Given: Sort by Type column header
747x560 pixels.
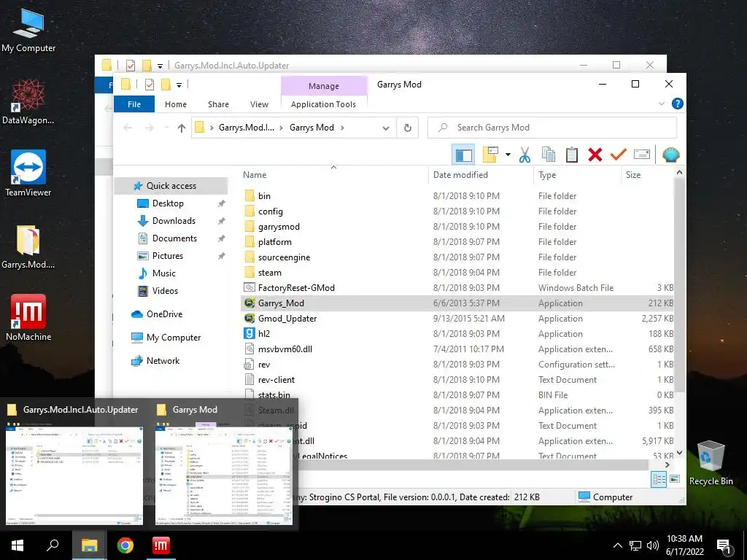Looking at the screenshot, I should [547, 175].
